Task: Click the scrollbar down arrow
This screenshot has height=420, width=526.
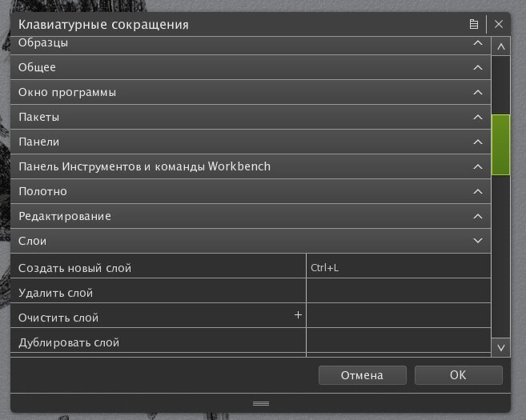Action: (x=501, y=347)
